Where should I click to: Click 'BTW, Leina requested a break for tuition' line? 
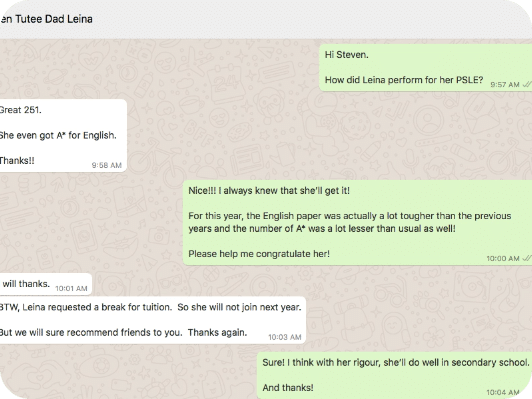pyautogui.click(x=151, y=307)
